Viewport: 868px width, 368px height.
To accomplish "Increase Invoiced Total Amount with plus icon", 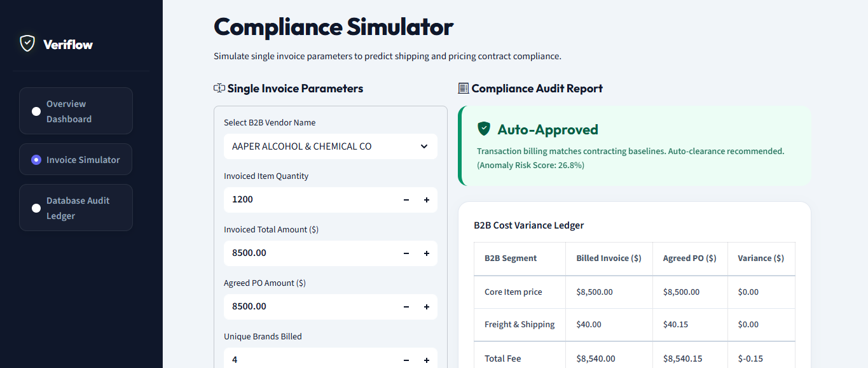I will point(427,253).
